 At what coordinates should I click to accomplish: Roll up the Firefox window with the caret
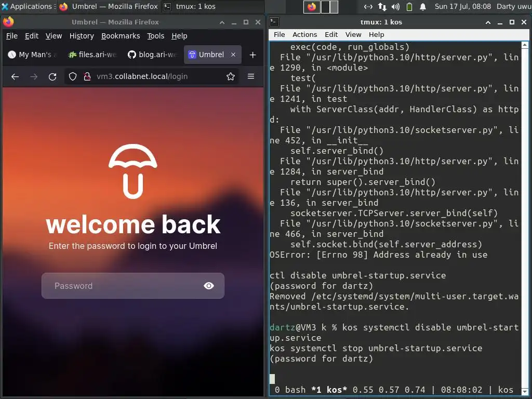coord(222,22)
